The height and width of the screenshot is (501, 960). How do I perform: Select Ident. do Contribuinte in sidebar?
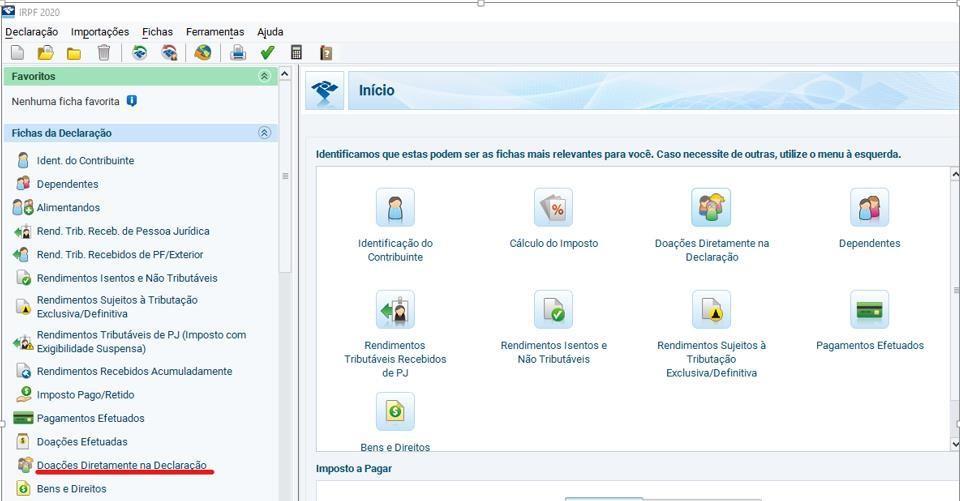click(85, 160)
